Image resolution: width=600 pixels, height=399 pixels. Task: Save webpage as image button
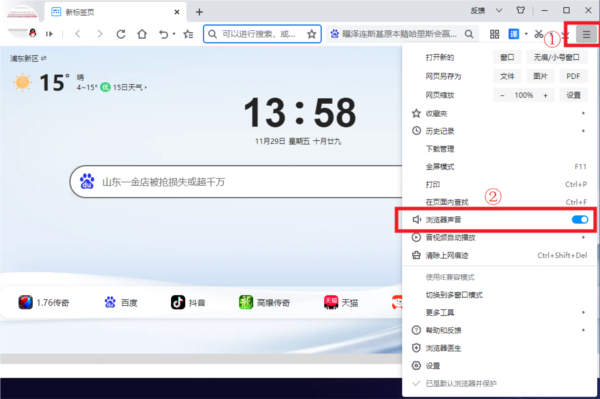(x=540, y=76)
